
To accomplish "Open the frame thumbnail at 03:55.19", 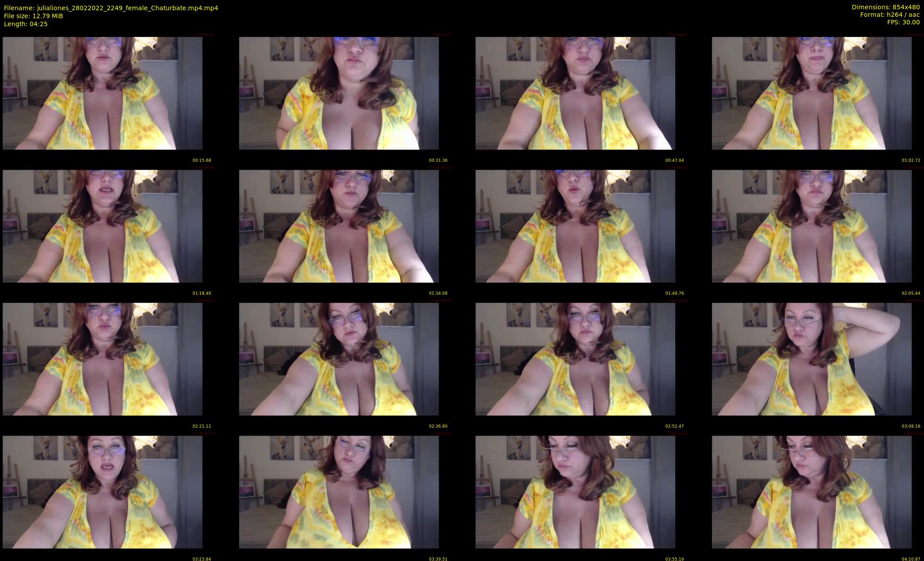I will pyautogui.click(x=575, y=492).
